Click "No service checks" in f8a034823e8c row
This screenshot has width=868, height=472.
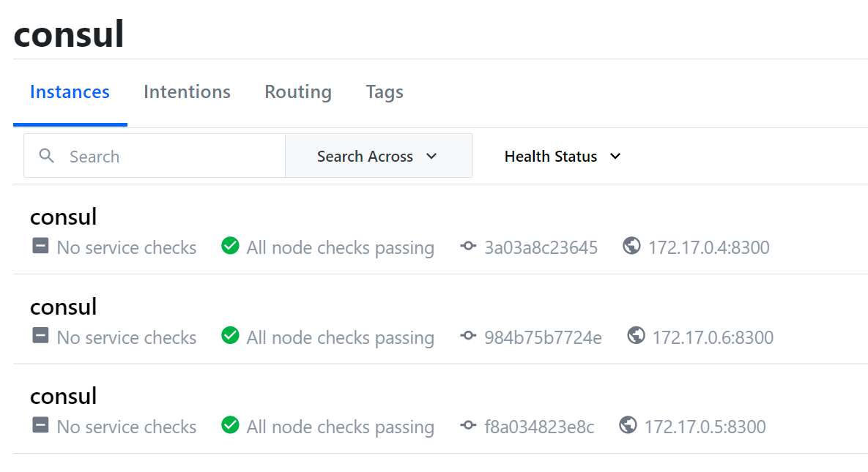pyautogui.click(x=126, y=427)
